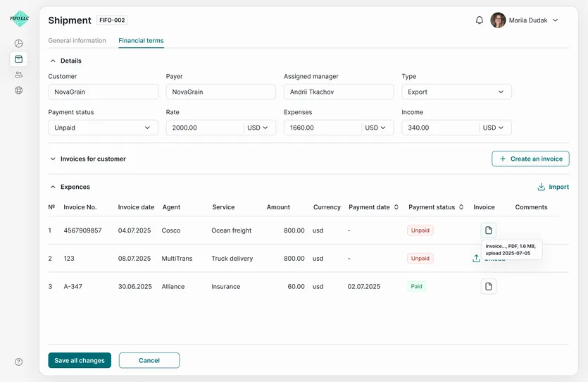Click invoice number 4567909857
Image resolution: width=588 pixels, height=382 pixels.
(82, 230)
